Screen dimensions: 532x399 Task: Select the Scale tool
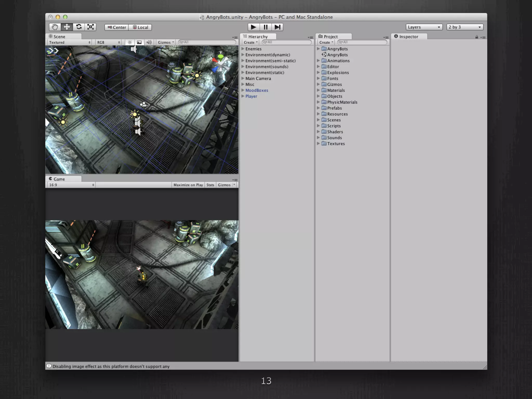click(x=90, y=27)
